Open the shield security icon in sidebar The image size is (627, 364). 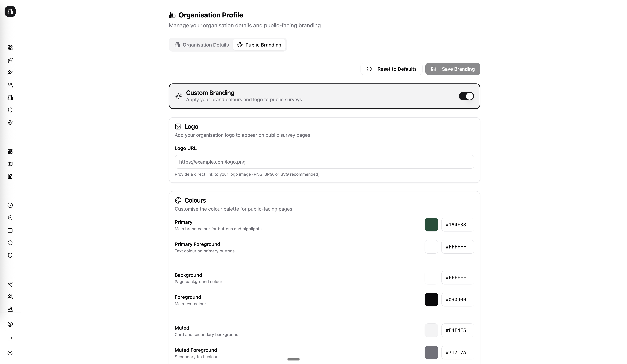click(x=10, y=110)
